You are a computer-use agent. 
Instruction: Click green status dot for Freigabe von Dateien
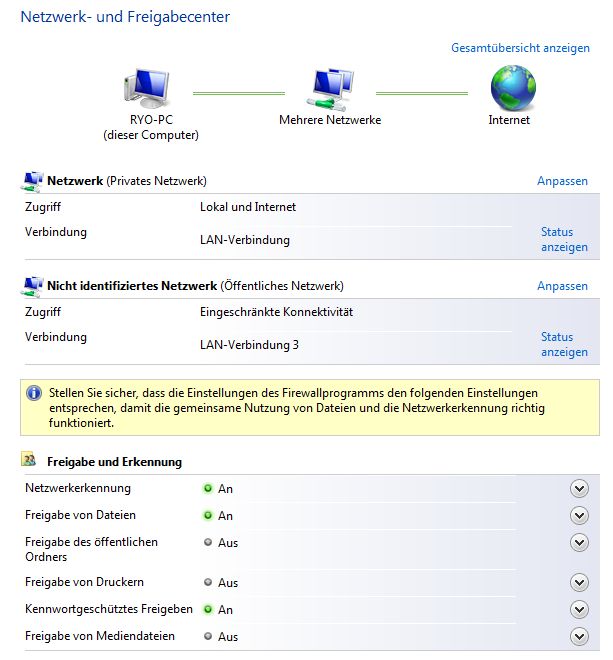(208, 515)
